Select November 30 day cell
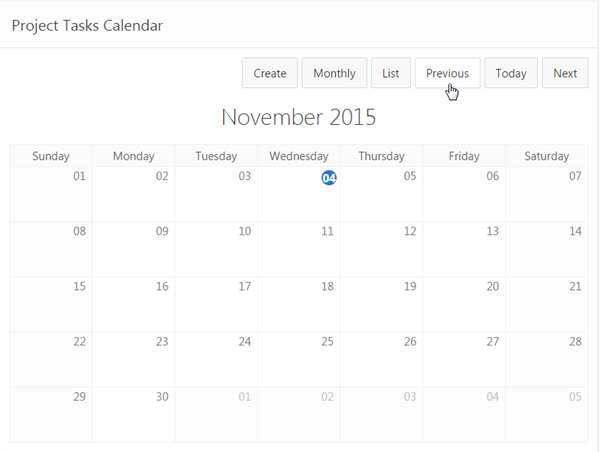 point(134,415)
